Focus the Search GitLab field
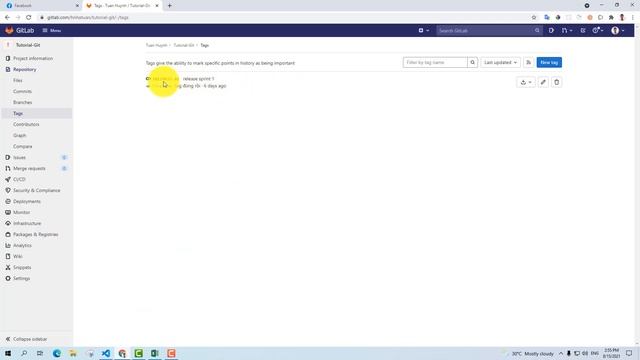640x360 pixels. pyautogui.click(x=489, y=31)
